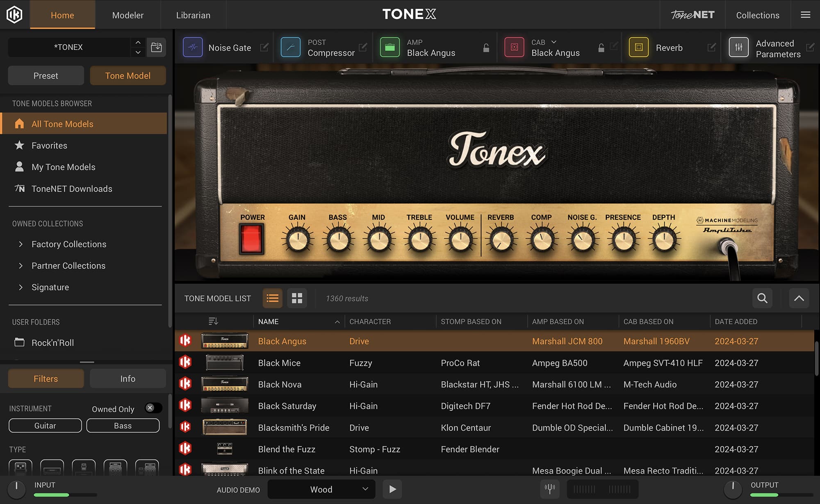
Task: Switch to the Librarian tab
Action: coord(193,15)
